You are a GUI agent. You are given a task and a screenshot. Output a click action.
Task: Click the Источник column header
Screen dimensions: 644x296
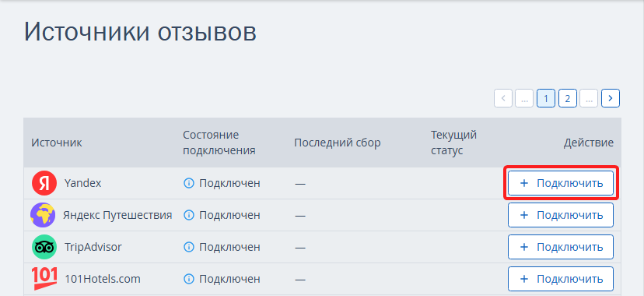(57, 143)
